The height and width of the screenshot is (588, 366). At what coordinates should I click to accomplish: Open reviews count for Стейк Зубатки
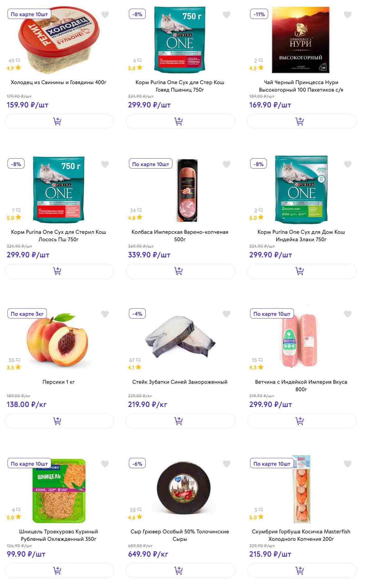pos(135,360)
